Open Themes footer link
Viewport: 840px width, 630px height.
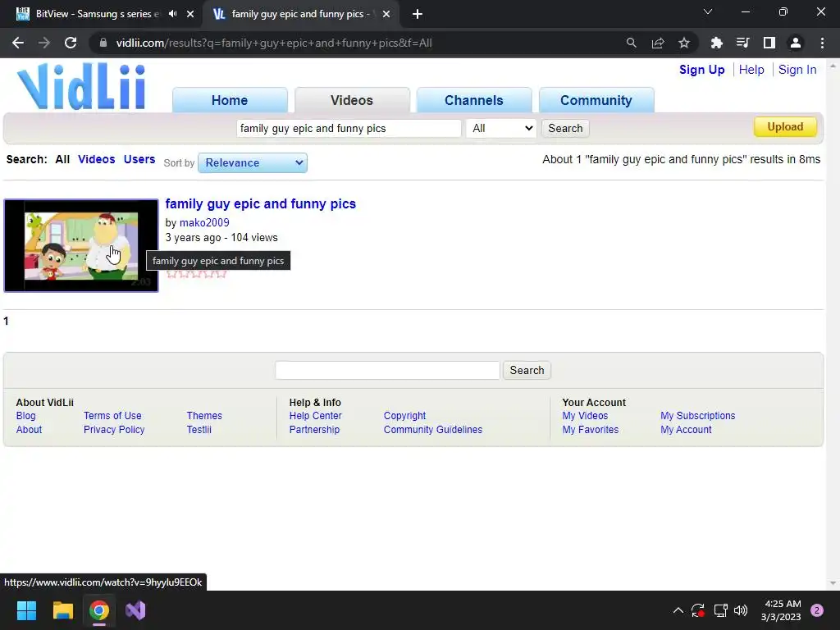tap(204, 416)
